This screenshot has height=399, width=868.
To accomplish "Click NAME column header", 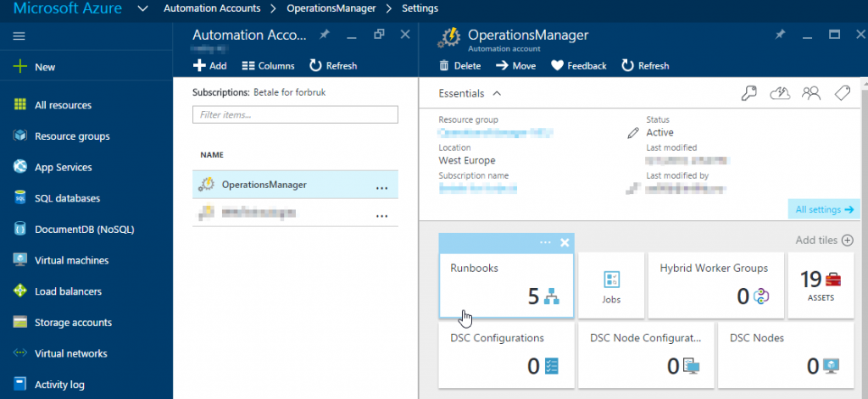I will click(x=212, y=155).
